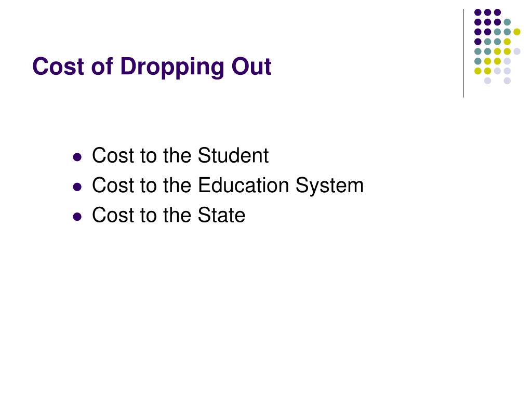Click the word 'State' in the last bullet
Viewport: 532px width, 399px height.
221,215
